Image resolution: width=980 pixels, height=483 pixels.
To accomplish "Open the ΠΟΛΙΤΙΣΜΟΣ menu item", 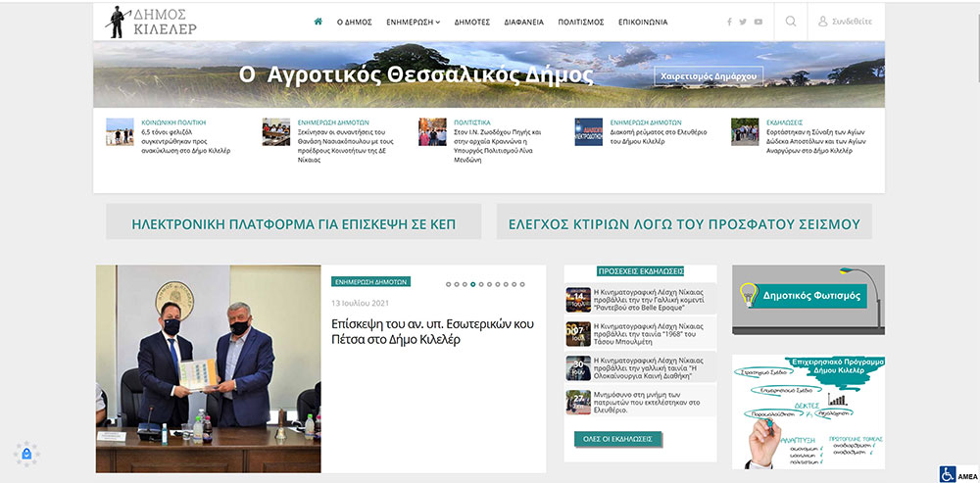I will tap(580, 22).
